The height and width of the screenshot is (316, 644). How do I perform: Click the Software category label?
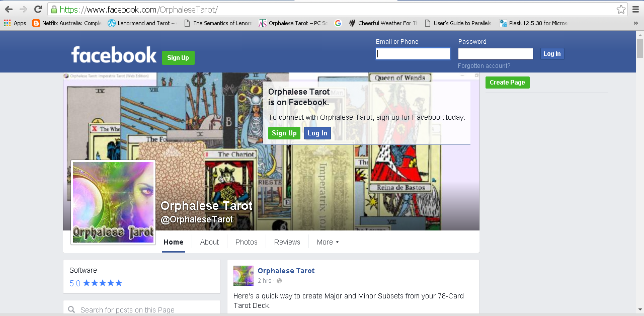[x=83, y=270]
